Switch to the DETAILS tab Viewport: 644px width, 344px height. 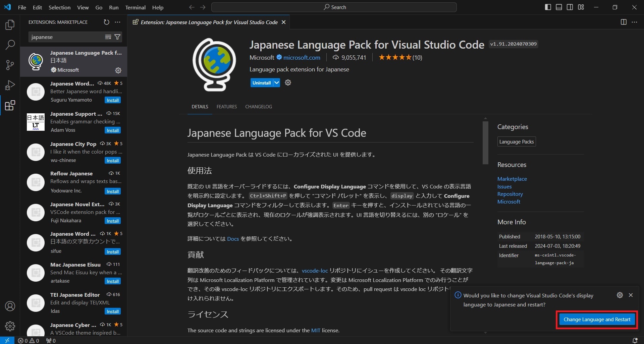pyautogui.click(x=200, y=107)
